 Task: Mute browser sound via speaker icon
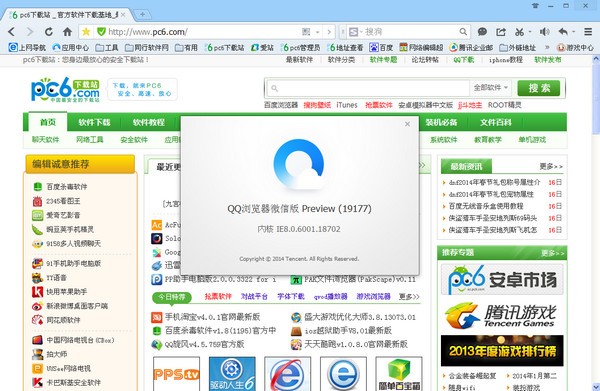click(545, 32)
